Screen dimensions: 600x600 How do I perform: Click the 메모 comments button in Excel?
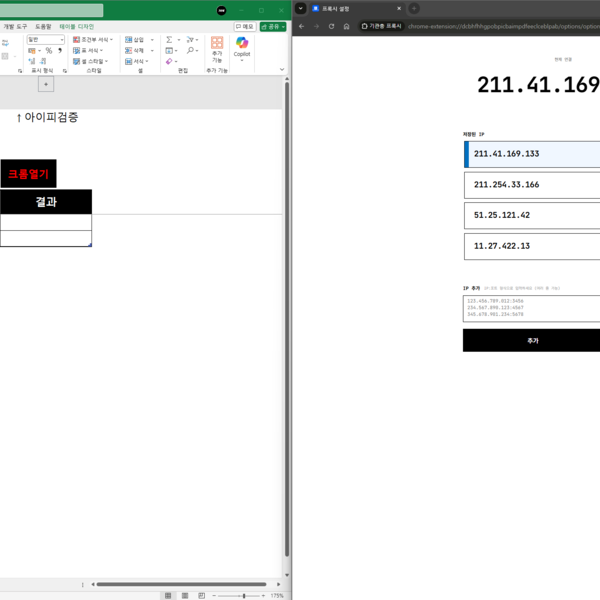coord(245,26)
